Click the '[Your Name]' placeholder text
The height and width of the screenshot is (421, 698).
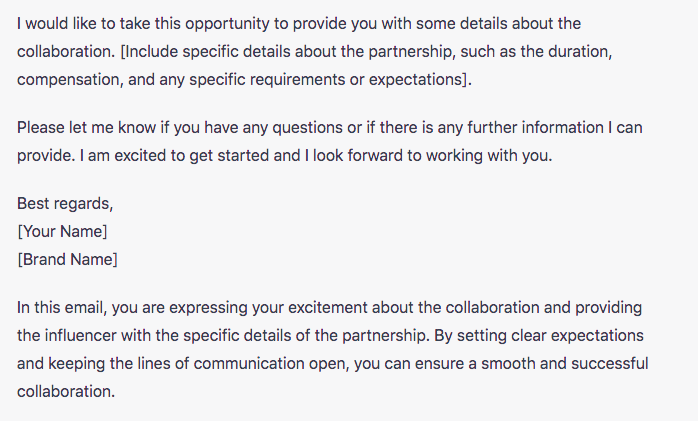click(62, 231)
